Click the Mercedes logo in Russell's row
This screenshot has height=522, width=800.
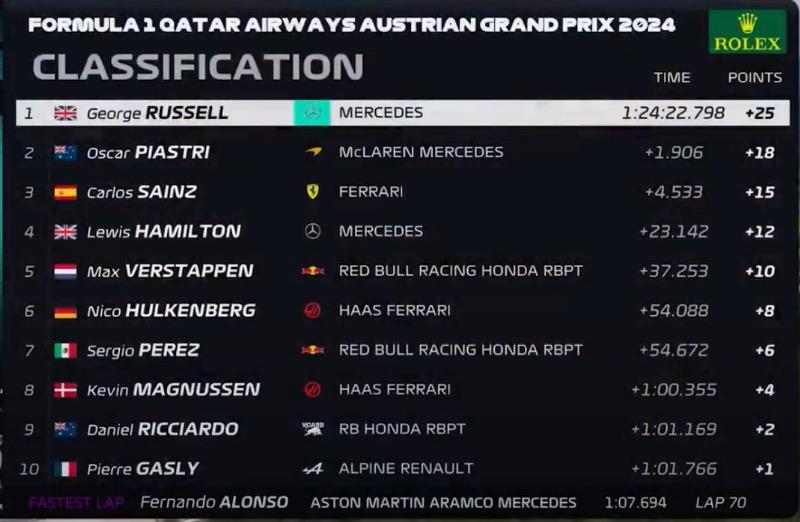pos(312,113)
